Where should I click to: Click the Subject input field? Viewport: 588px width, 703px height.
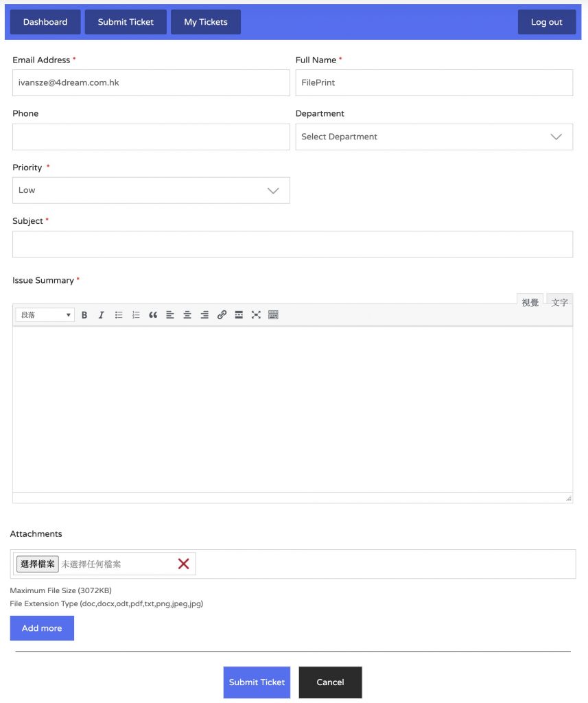click(293, 244)
